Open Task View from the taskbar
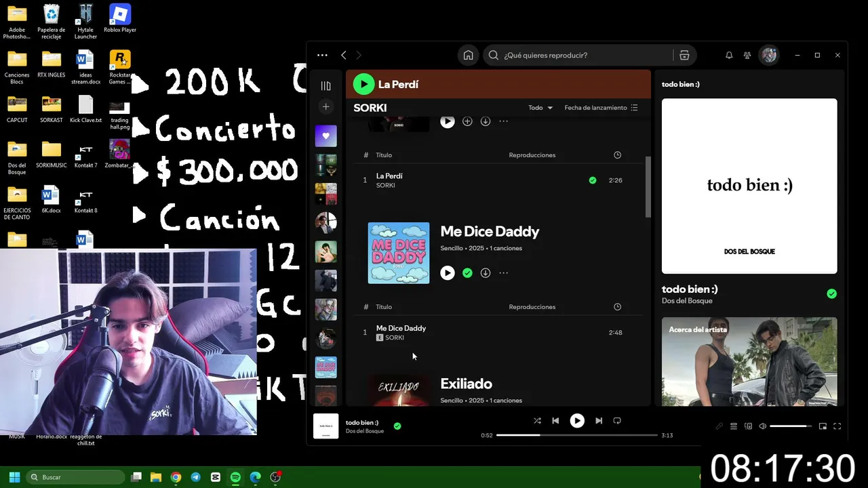868x488 pixels. click(x=136, y=477)
